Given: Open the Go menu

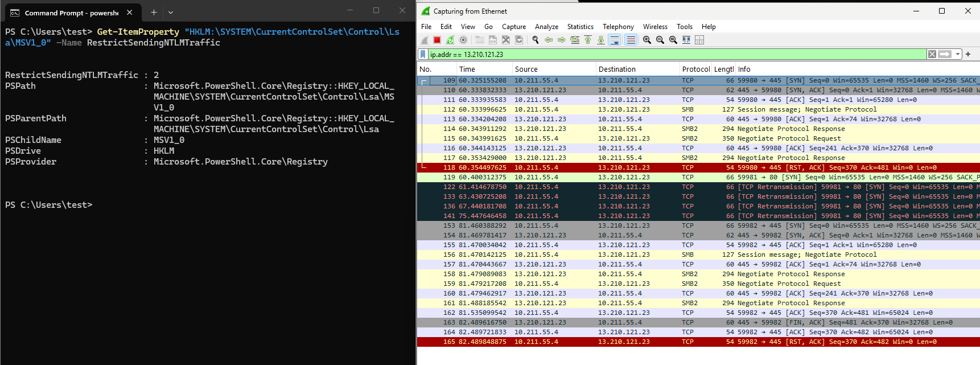Looking at the screenshot, I should tap(488, 27).
